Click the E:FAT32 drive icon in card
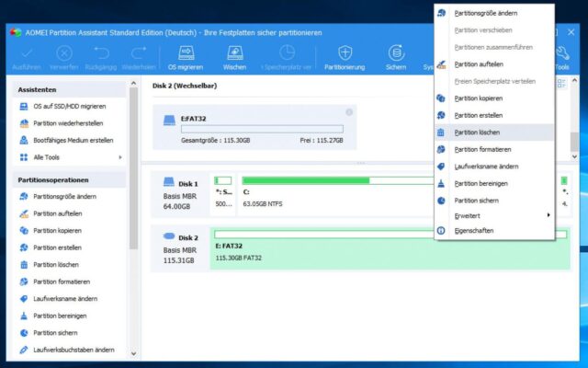The height and width of the screenshot is (368, 588). (169, 121)
